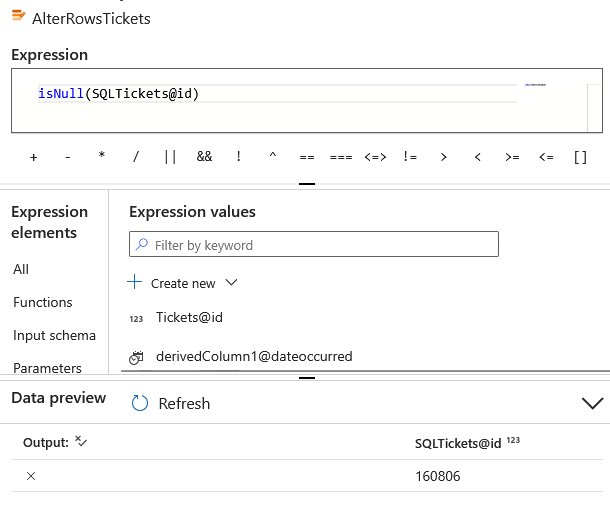Screen dimensions: 610x529
Task: Click the timestamp icon beside derivedColumn1@dateoccurred
Action: [137, 356]
